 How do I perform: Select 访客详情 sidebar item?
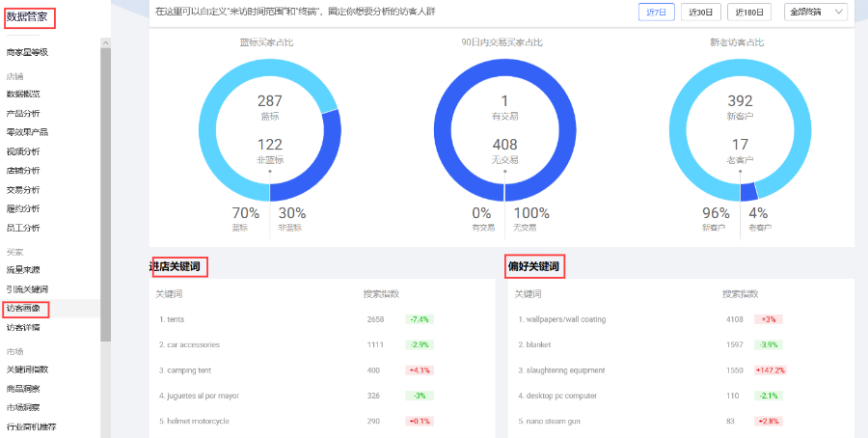coord(23,327)
